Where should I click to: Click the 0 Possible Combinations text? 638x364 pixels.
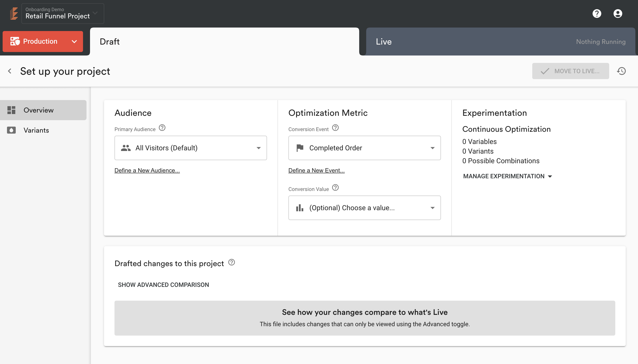click(x=501, y=161)
